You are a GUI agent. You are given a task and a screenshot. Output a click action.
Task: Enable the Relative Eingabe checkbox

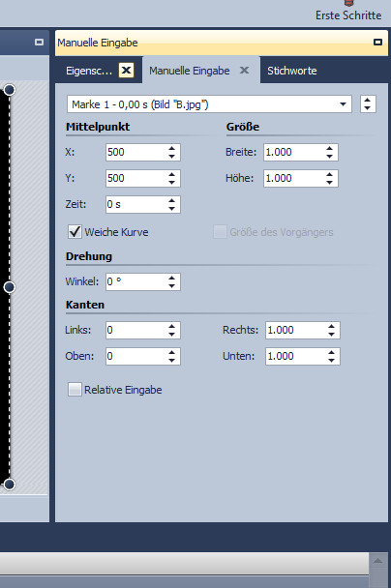coord(75,389)
